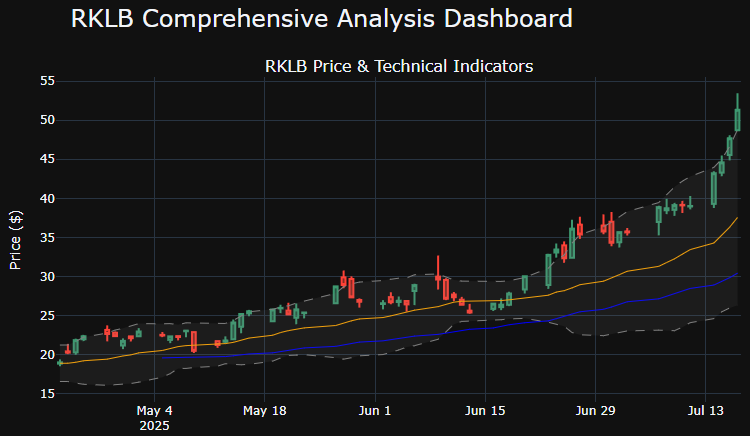Click the Price ($) axis label

pyautogui.click(x=15, y=240)
